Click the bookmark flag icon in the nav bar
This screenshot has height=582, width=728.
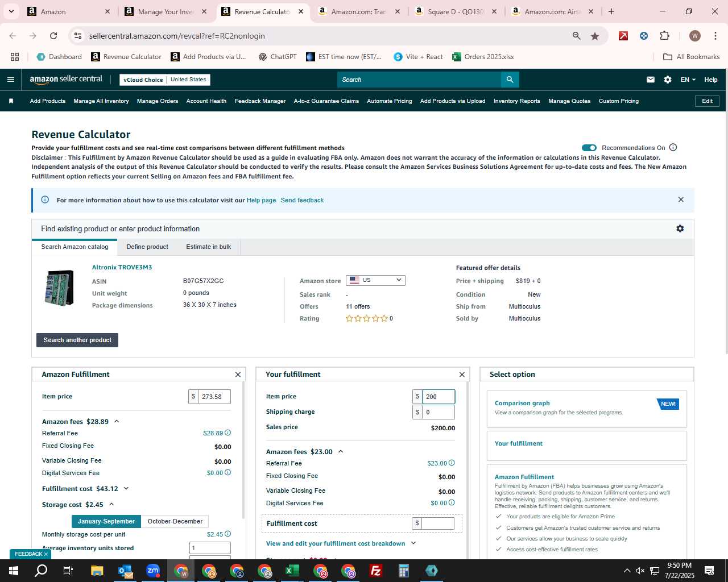pos(11,101)
